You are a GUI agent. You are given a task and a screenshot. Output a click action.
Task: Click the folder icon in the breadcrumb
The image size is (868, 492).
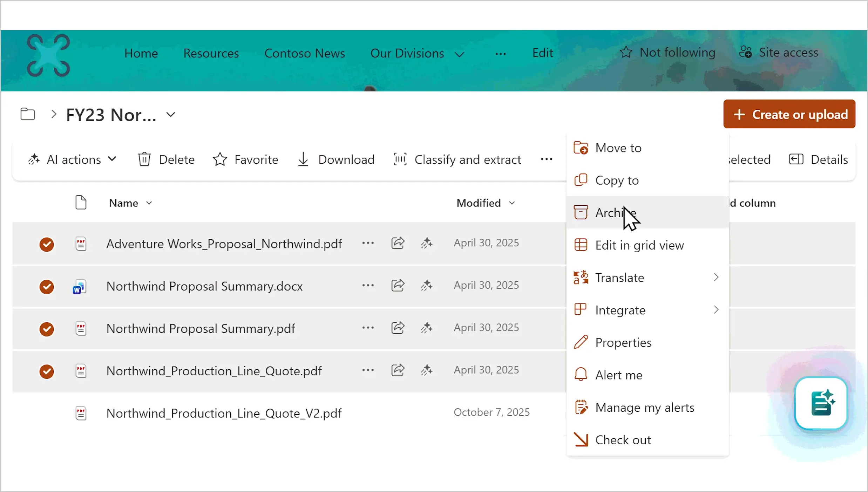click(28, 114)
